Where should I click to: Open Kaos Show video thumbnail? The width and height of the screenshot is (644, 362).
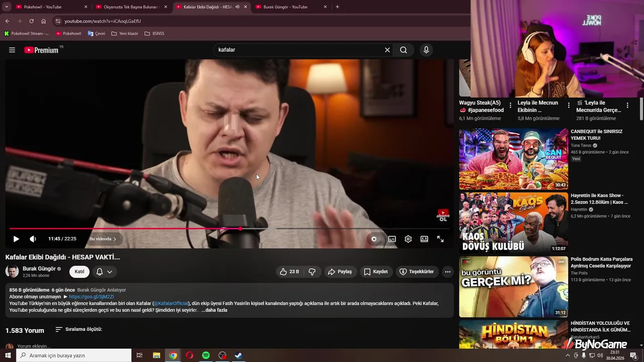click(x=514, y=223)
